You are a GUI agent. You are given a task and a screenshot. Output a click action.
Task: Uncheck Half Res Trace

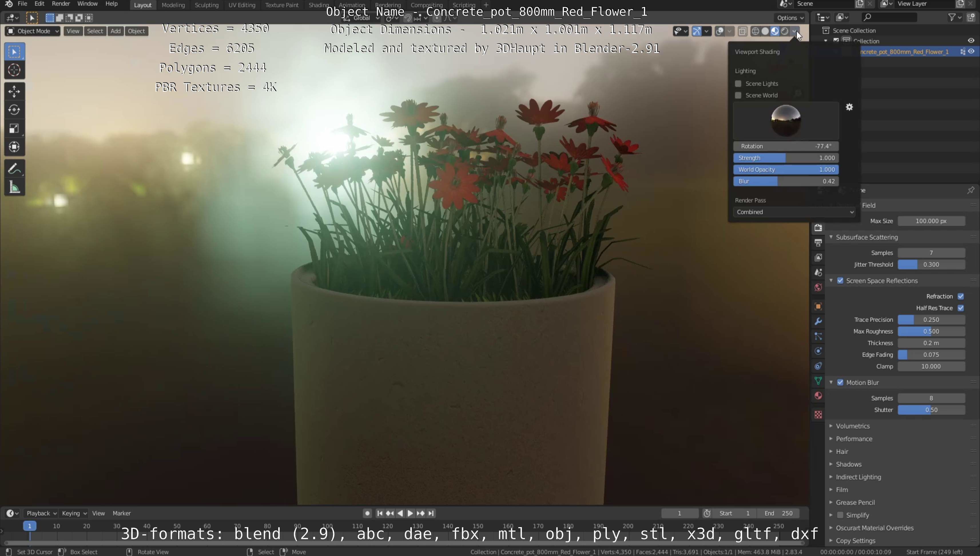click(961, 308)
